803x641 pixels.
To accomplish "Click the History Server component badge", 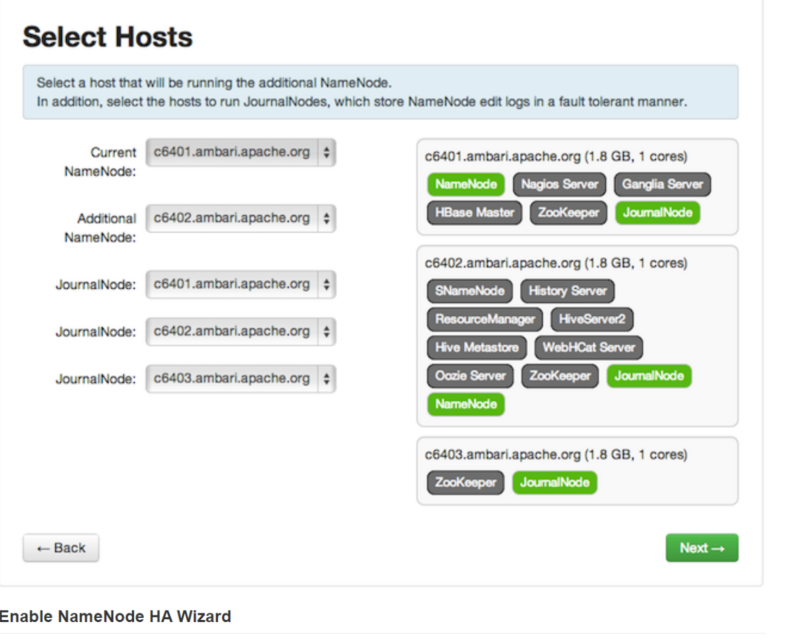I will click(567, 291).
